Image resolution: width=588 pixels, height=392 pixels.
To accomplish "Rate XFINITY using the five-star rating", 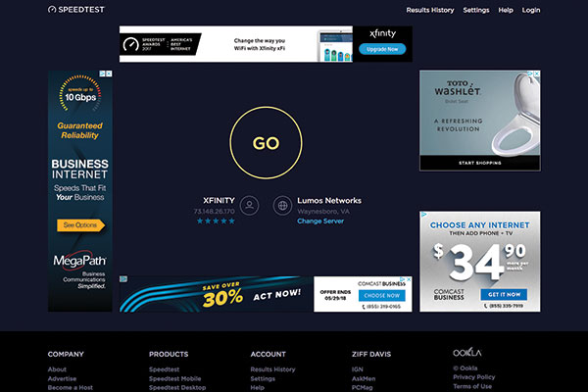I will (216, 220).
